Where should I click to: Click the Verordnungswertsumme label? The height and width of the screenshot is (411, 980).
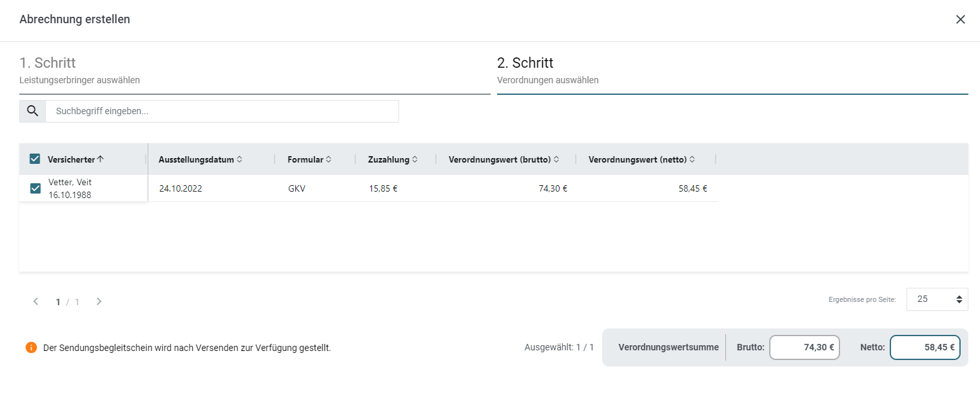coord(669,347)
